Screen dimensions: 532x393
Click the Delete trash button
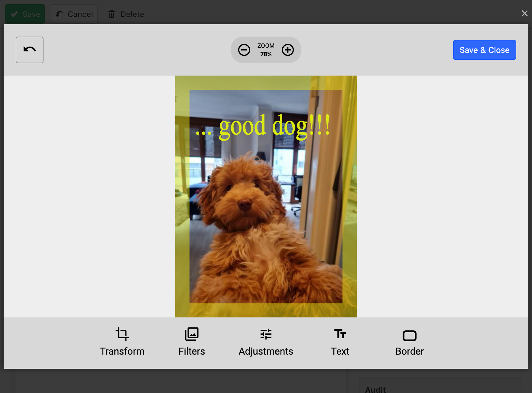pyautogui.click(x=126, y=14)
